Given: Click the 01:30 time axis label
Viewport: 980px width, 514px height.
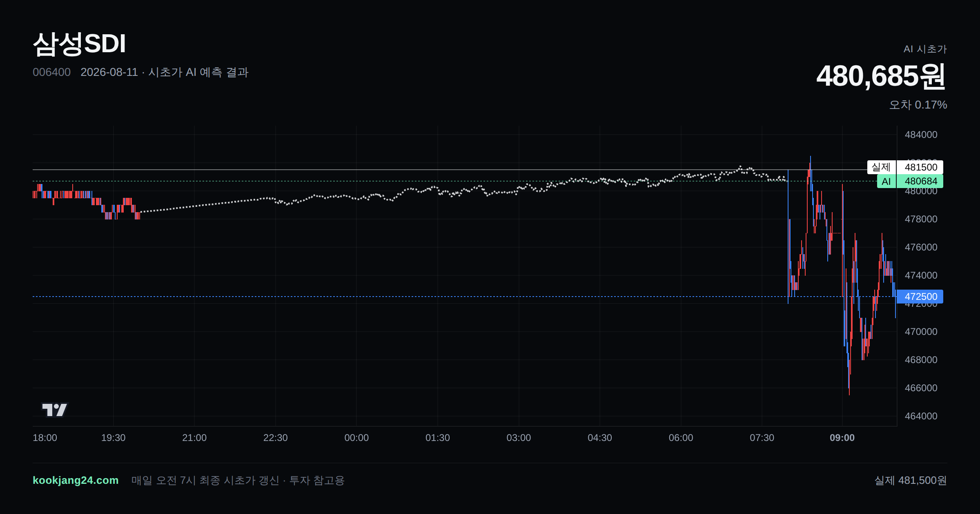Looking at the screenshot, I should point(438,438).
